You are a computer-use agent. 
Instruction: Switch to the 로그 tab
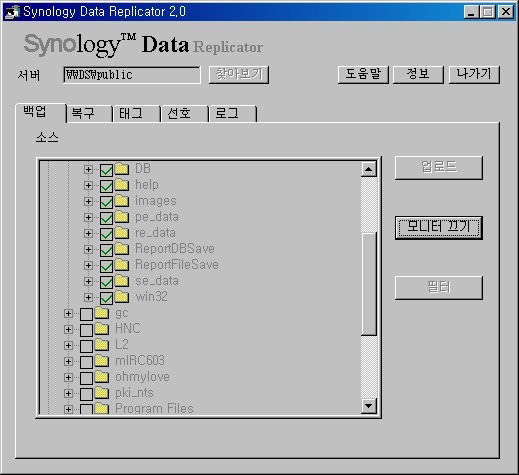click(x=233, y=114)
